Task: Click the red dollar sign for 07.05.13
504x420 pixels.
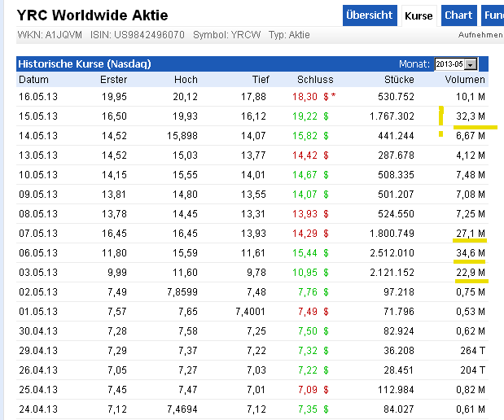Action: point(326,234)
